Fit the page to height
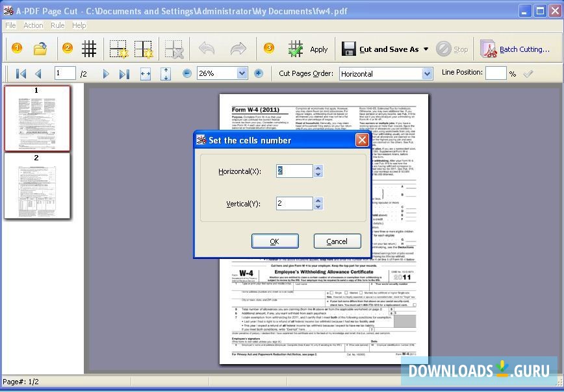The height and width of the screenshot is (392, 564). click(x=166, y=74)
